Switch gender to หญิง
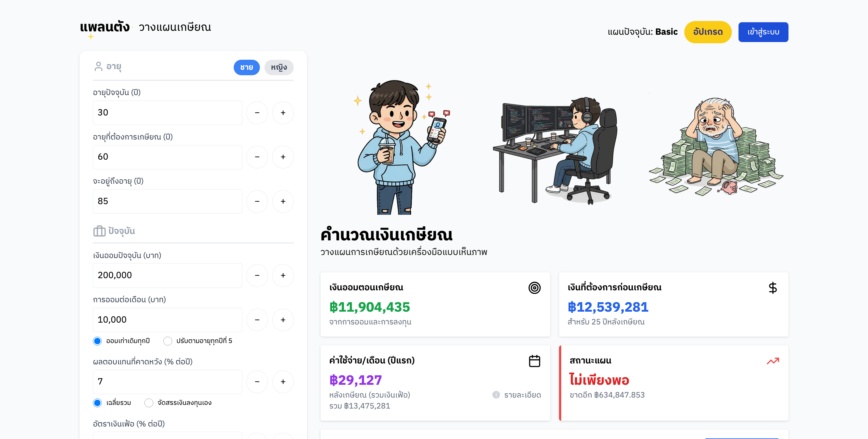 tap(279, 67)
